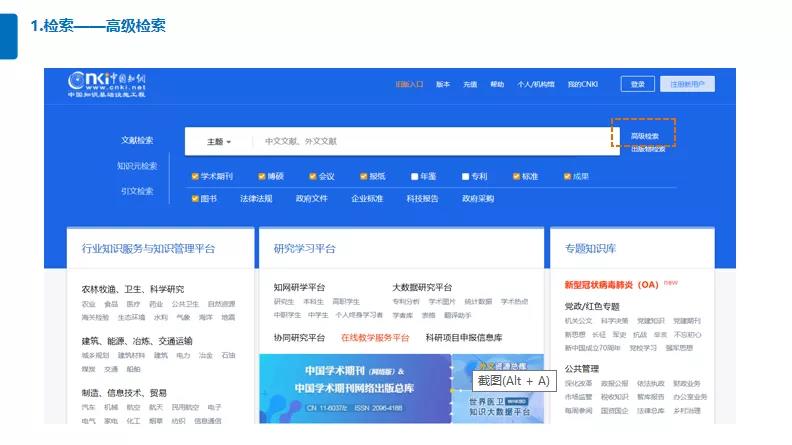This screenshot has width=792, height=445.
Task: Open 建筑、能源、冶炼、交通运输 category
Action: pyautogui.click(x=137, y=341)
